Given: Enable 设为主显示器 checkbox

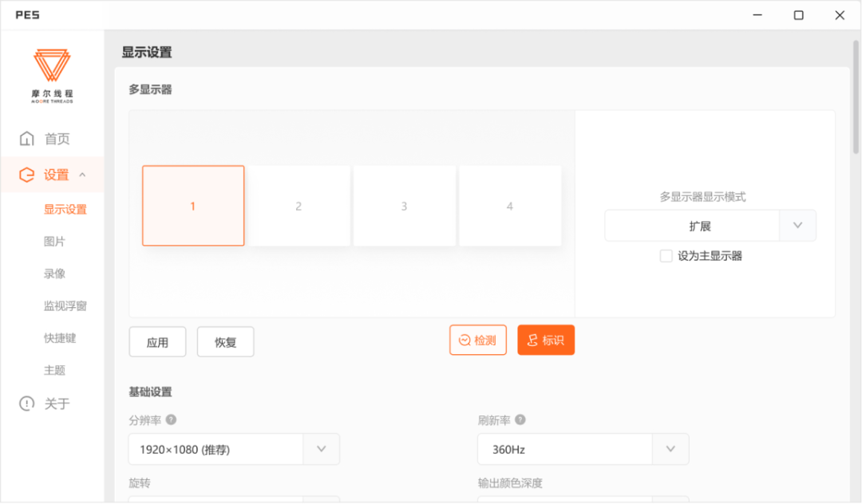Looking at the screenshot, I should point(666,256).
